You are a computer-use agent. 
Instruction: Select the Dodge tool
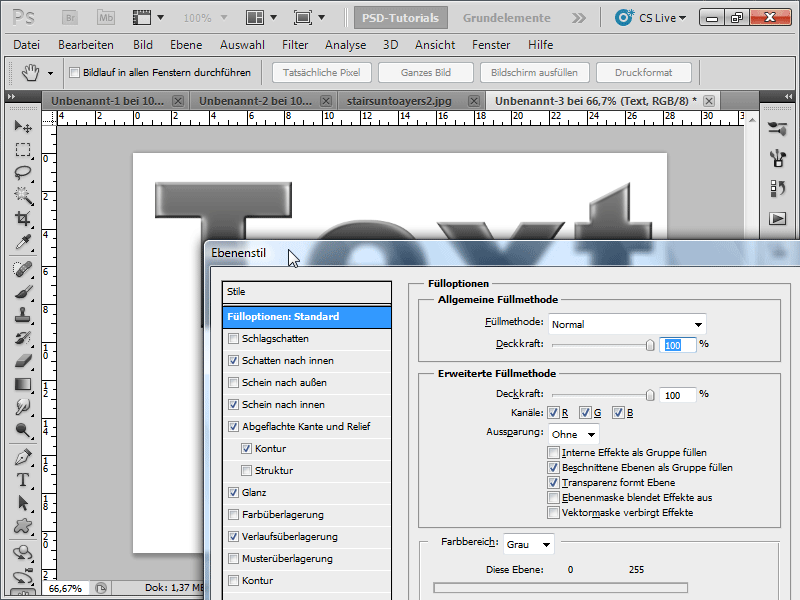pos(23,430)
